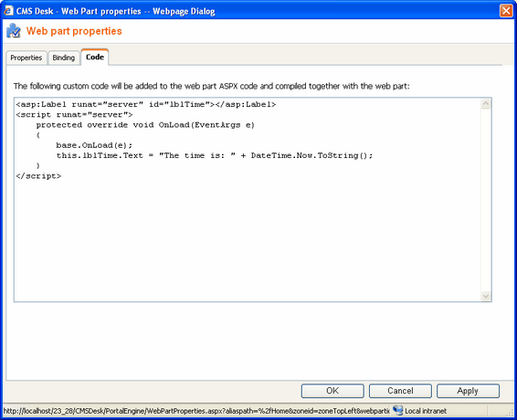Click the IE icon in title bar
517x420 pixels.
click(8, 11)
